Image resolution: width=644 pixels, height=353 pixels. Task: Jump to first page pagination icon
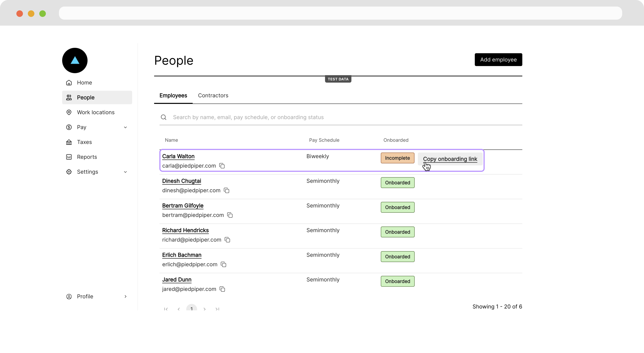click(166, 309)
